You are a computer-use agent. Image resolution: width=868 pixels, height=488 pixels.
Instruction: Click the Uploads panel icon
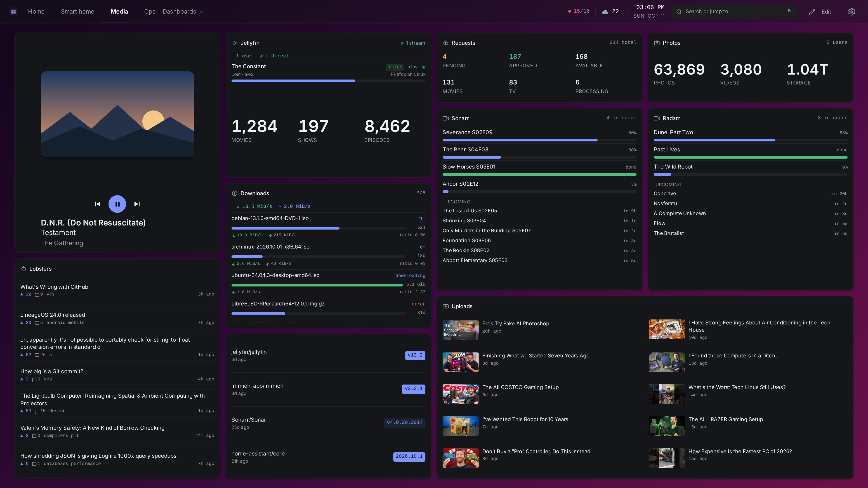click(446, 306)
